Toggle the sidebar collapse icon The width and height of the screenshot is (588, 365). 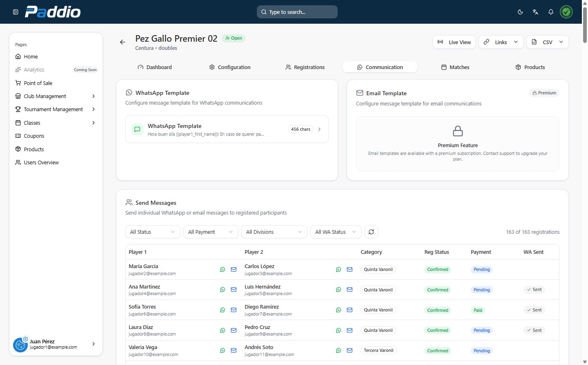[16, 12]
